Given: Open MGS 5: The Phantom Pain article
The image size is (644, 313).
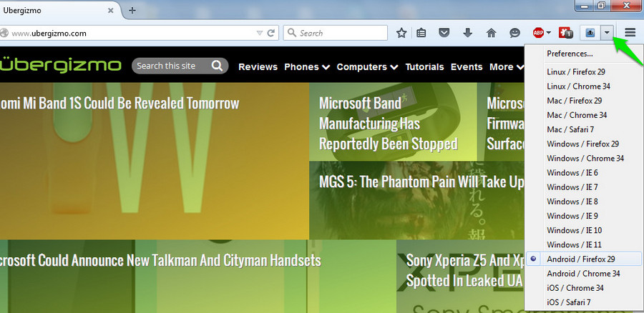Looking at the screenshot, I should pos(421,182).
